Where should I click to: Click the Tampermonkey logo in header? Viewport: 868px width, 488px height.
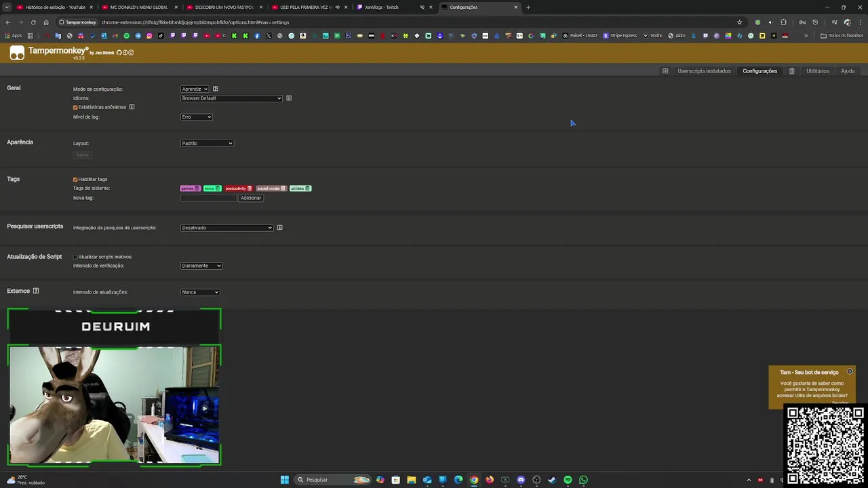17,53
